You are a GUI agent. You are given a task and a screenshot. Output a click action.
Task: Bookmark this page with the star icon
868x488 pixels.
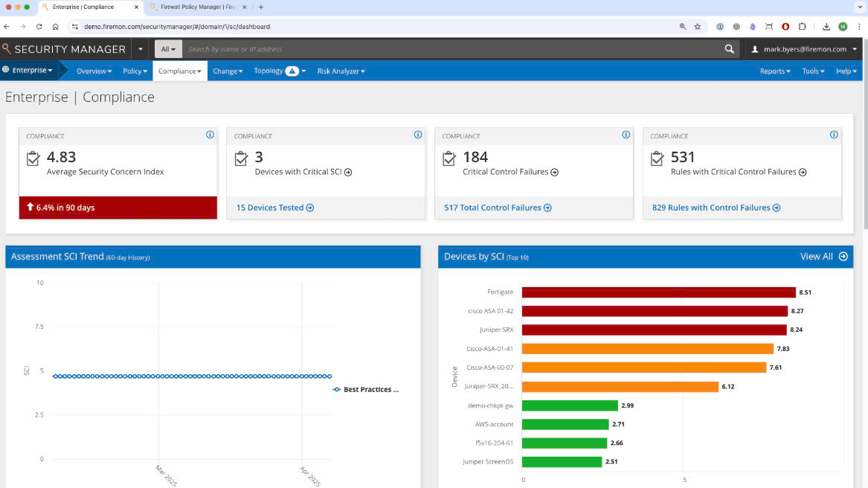[697, 26]
